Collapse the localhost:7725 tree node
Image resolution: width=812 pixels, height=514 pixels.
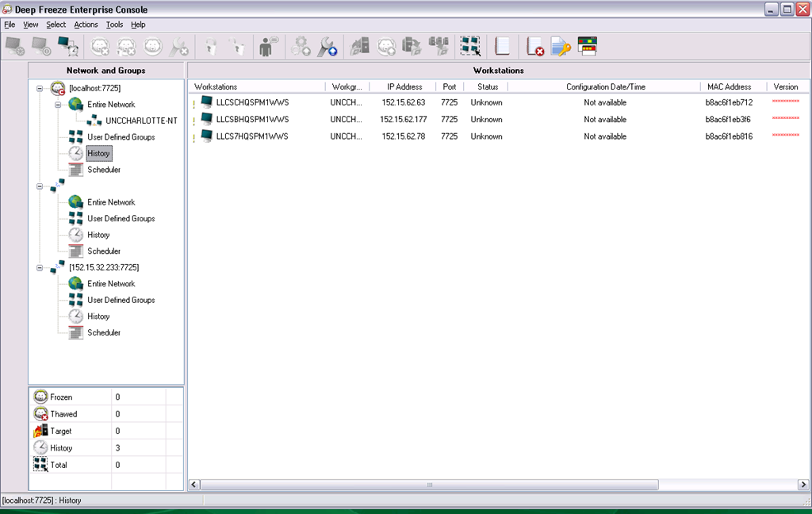click(40, 88)
